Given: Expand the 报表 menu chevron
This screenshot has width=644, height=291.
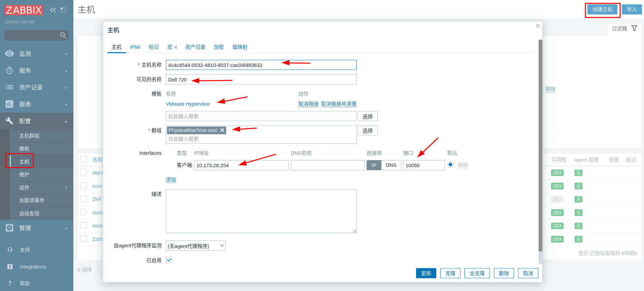Looking at the screenshot, I should [x=66, y=105].
